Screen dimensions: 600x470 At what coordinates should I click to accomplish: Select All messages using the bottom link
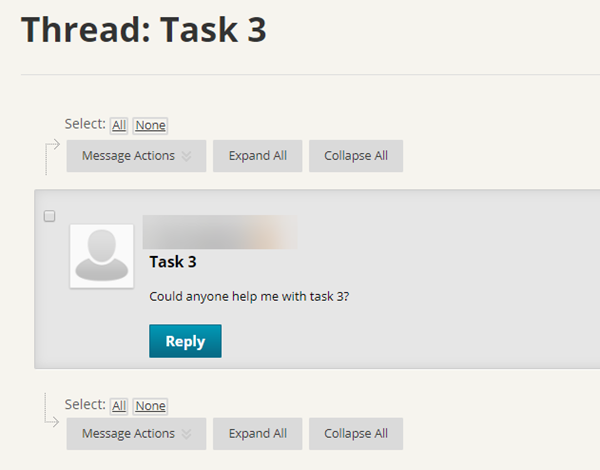pyautogui.click(x=119, y=406)
